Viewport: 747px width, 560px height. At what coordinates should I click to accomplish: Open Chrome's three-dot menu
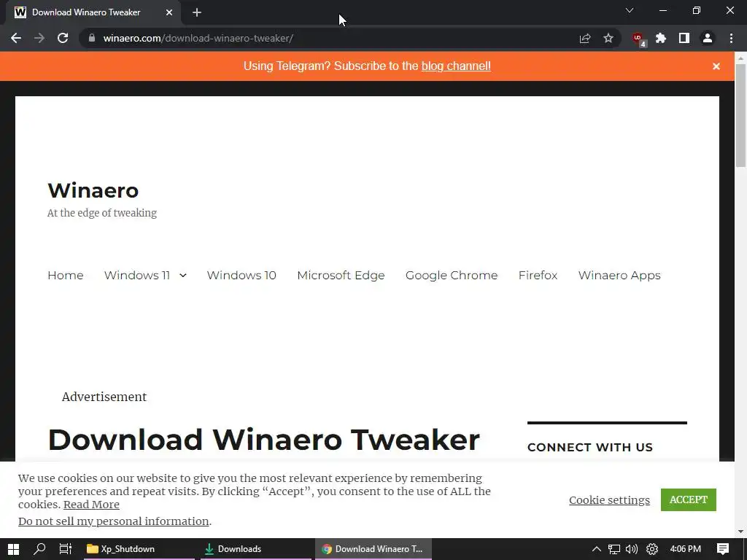(x=731, y=38)
